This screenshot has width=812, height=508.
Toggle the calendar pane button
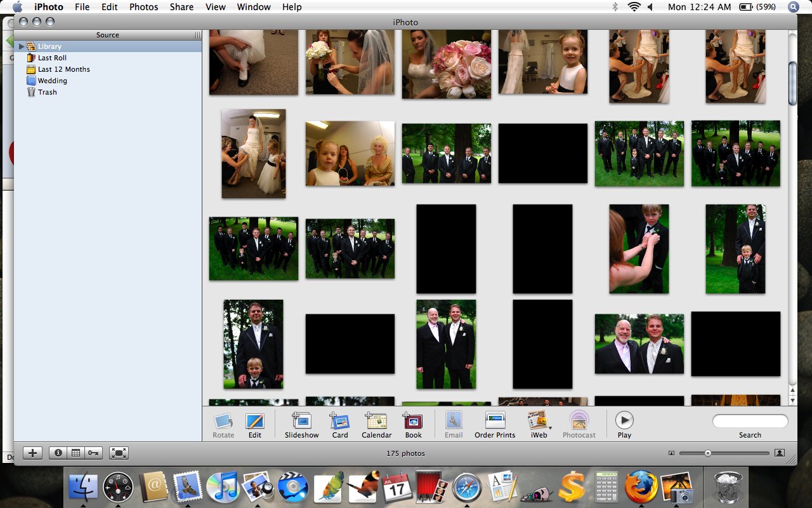click(x=75, y=453)
